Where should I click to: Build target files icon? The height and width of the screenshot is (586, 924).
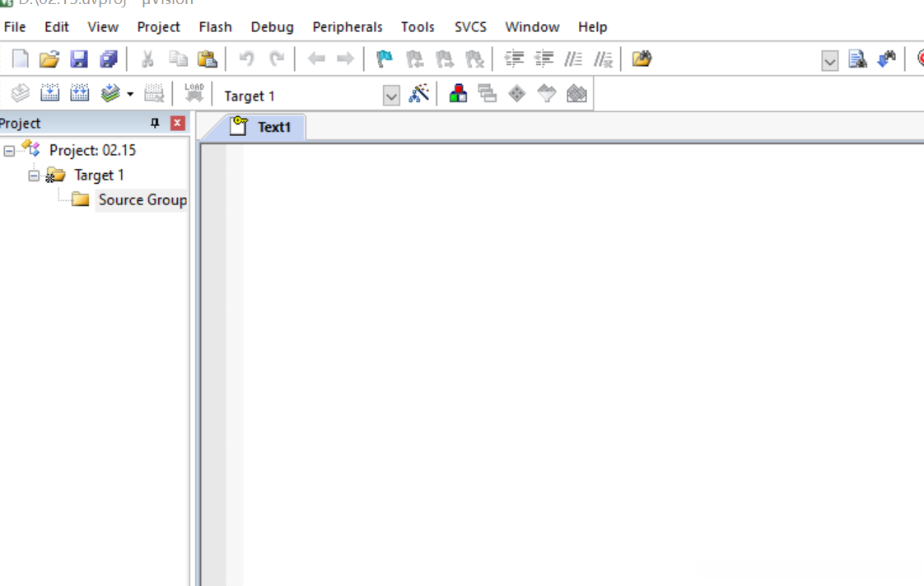pos(49,93)
